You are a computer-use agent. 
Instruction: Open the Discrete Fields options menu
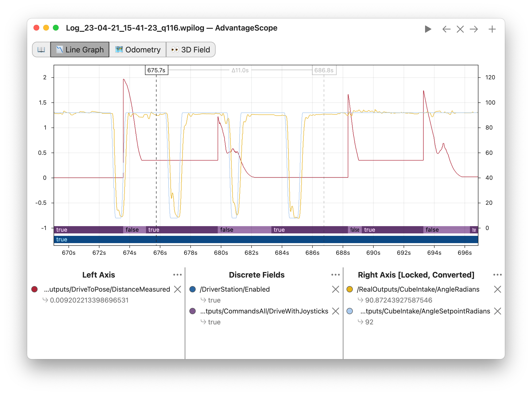pyautogui.click(x=335, y=275)
